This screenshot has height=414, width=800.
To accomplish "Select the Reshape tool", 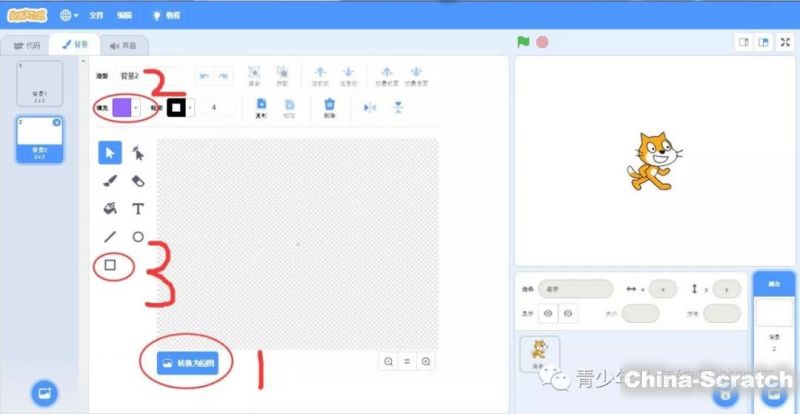I will 138,153.
